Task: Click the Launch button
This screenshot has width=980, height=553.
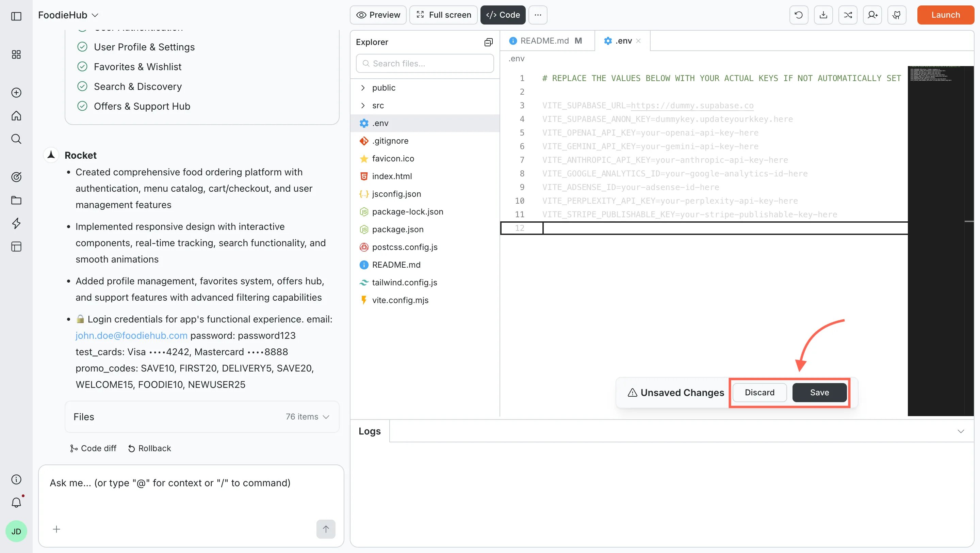Action: [945, 15]
